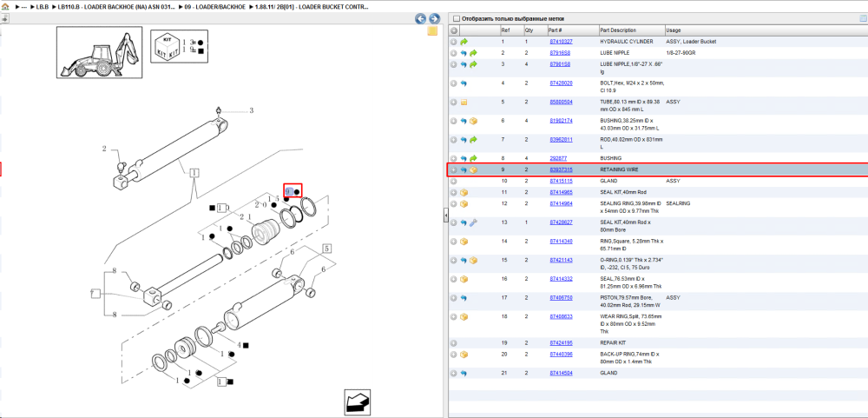The width and height of the screenshot is (868, 418).
Task: Go to the home icon in the breadcrumb
Action: click(x=5, y=7)
